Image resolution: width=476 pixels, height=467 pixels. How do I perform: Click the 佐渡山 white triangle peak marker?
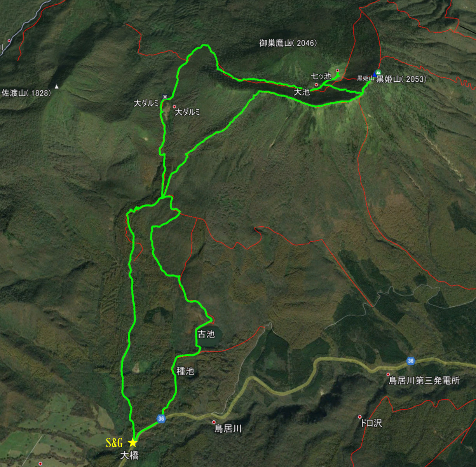pos(57,86)
